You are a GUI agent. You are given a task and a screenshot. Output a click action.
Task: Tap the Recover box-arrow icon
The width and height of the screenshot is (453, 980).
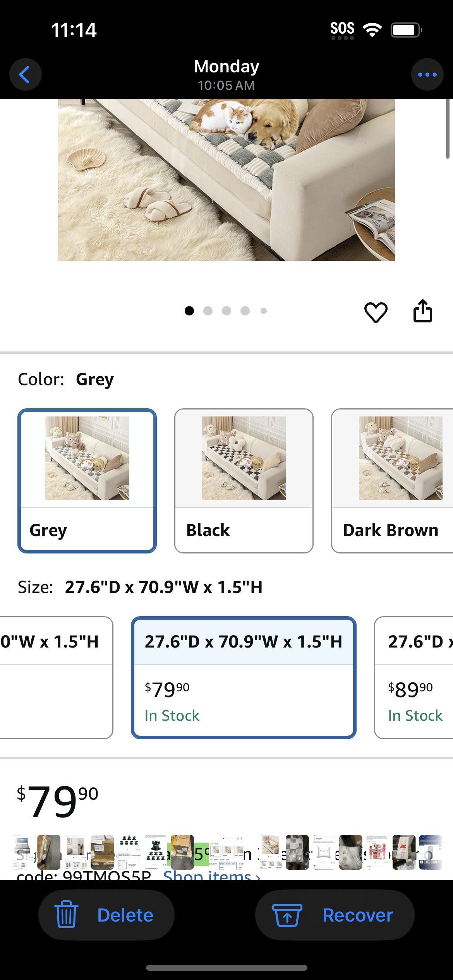tap(287, 915)
